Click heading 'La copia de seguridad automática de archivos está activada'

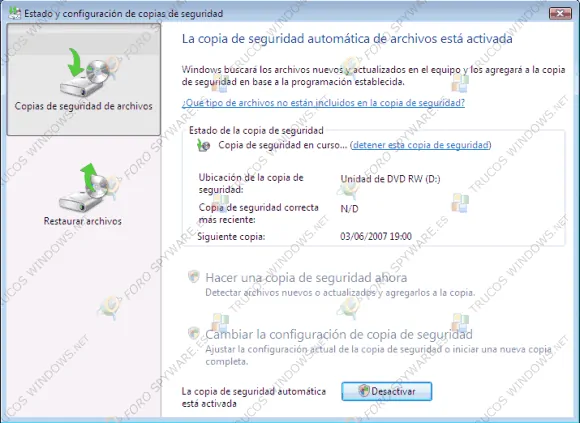[x=347, y=39]
